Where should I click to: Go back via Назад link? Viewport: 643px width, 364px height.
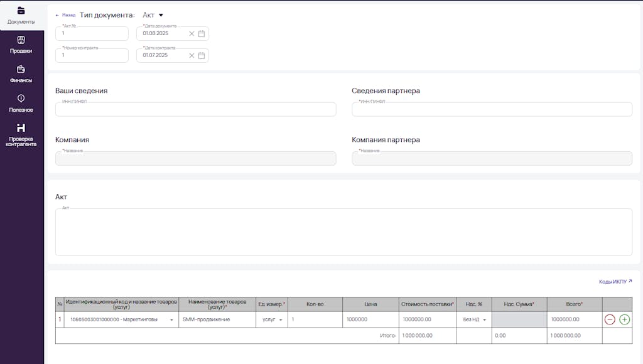(x=65, y=15)
